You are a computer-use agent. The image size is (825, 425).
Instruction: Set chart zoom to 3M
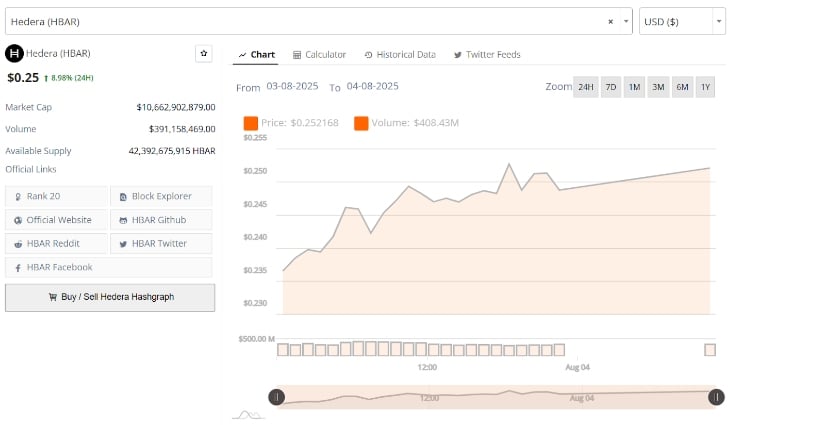tap(658, 87)
